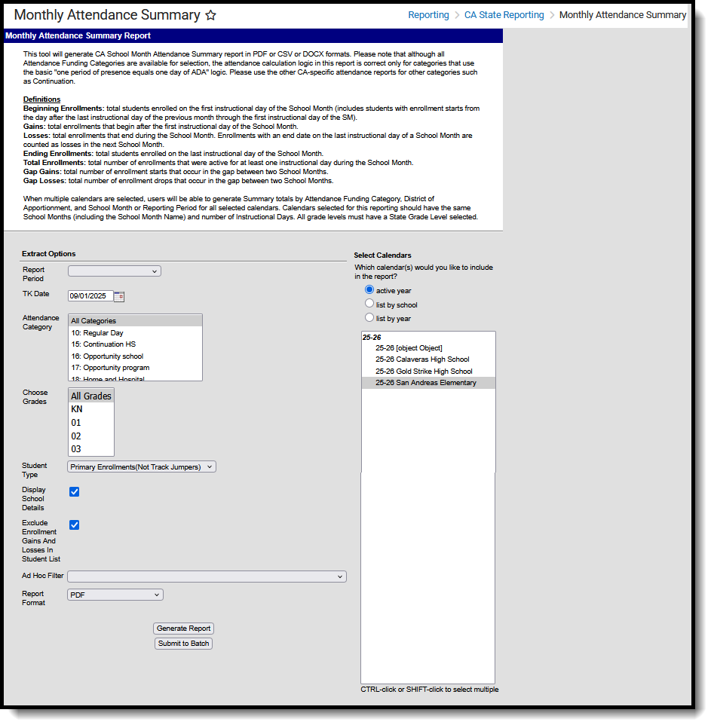714x728 pixels.
Task: Click the favorite star next to the page title
Action: [210, 14]
